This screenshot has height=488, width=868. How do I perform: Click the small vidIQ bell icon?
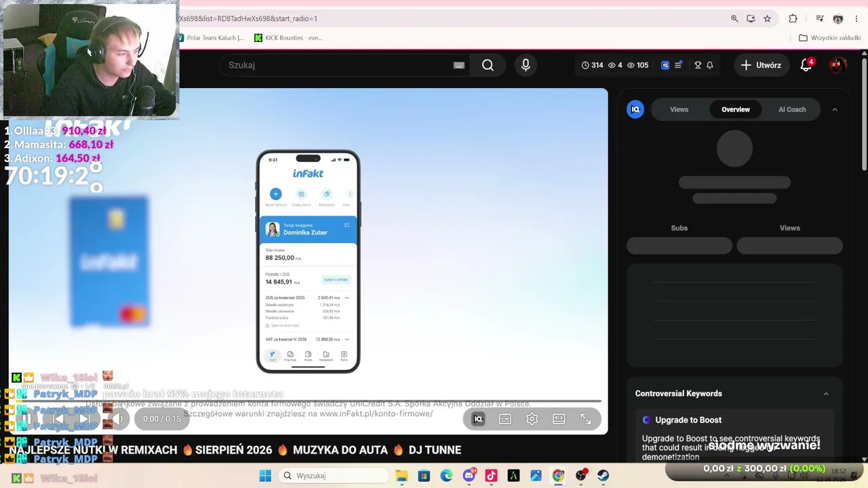[x=710, y=65]
